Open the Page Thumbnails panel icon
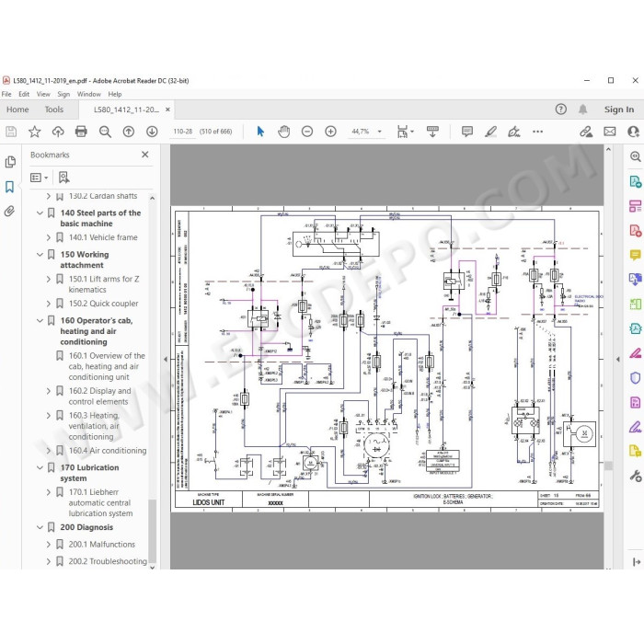 tap(10, 162)
